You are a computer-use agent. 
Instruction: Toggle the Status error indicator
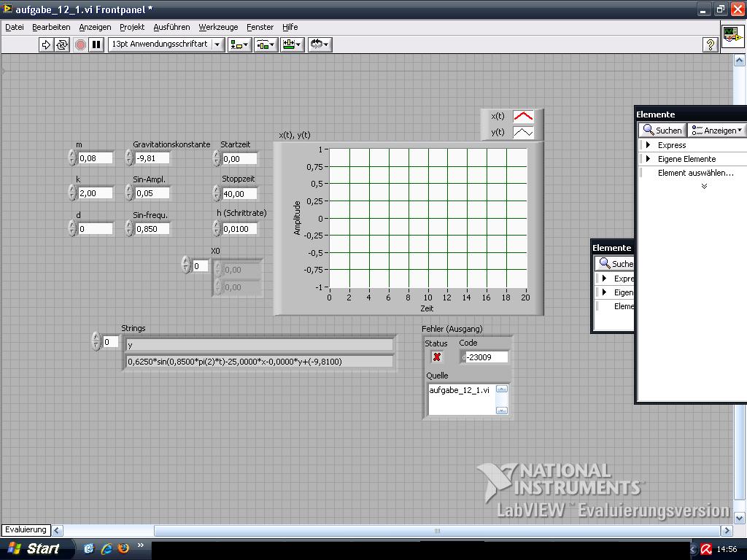pos(437,357)
